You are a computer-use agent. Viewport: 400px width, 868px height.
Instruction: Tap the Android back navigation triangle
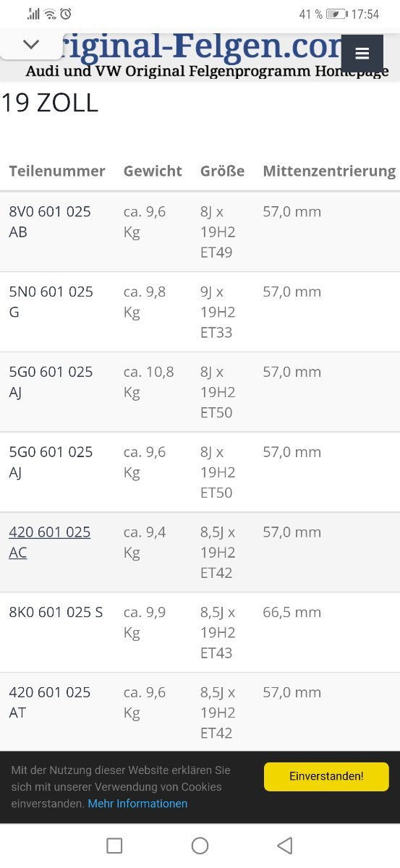click(285, 845)
